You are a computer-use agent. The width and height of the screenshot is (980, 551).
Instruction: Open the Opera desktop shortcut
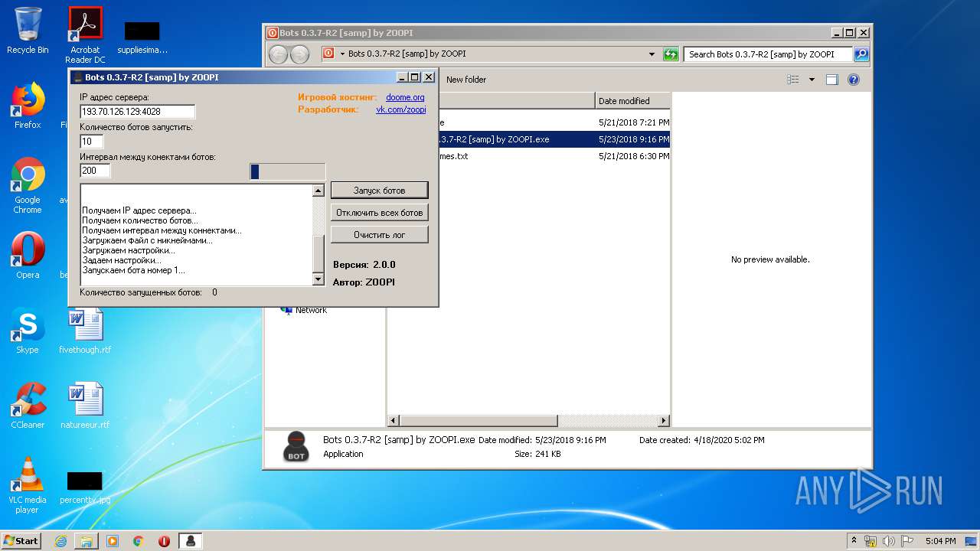point(28,256)
